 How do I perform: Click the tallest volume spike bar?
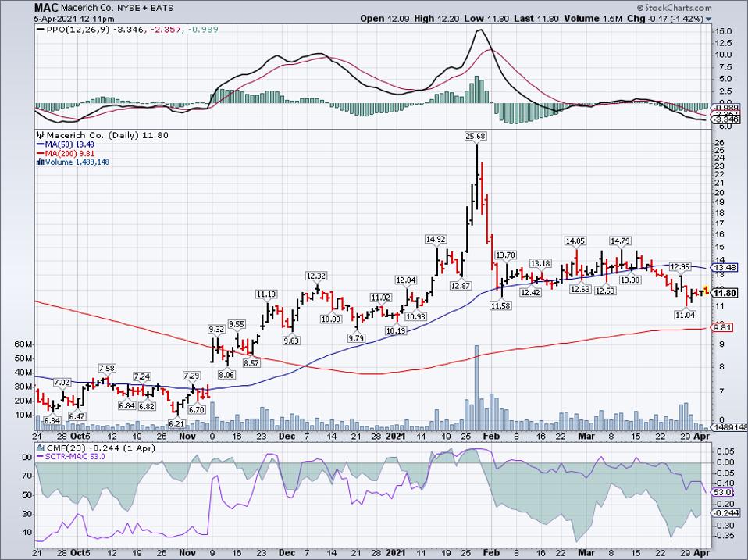(476, 388)
